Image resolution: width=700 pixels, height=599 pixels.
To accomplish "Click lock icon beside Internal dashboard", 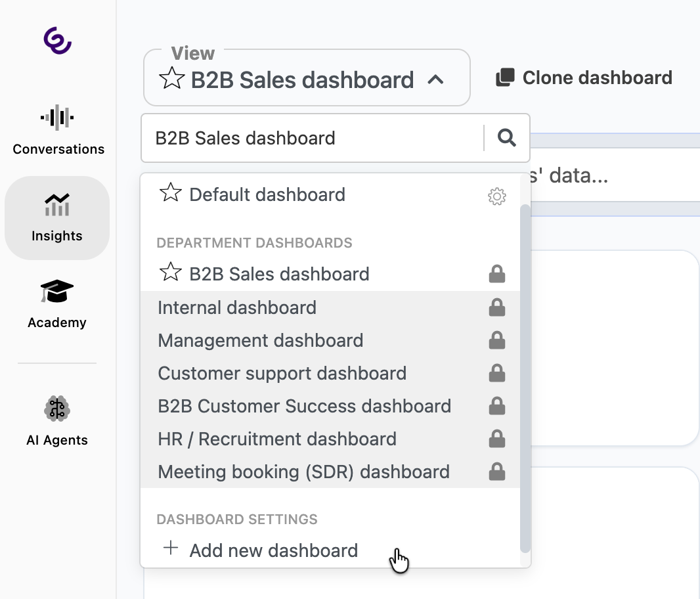I will pos(497,307).
